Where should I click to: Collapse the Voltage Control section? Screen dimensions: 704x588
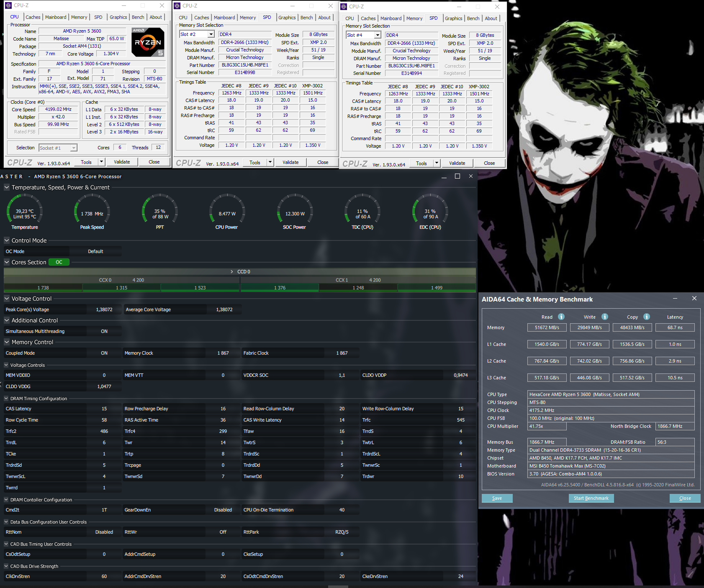[7, 299]
